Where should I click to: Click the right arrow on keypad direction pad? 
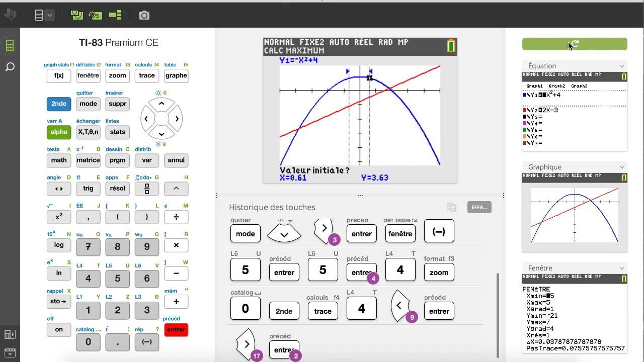177,119
